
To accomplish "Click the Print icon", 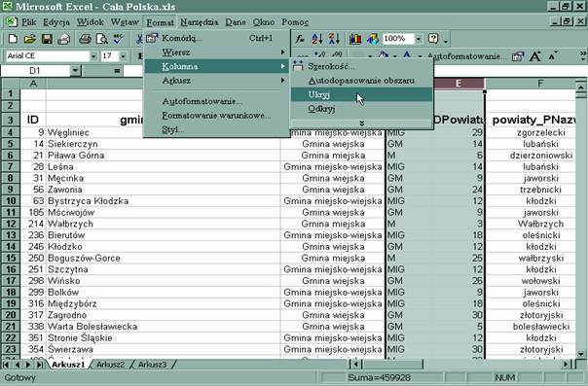I will (x=85, y=39).
